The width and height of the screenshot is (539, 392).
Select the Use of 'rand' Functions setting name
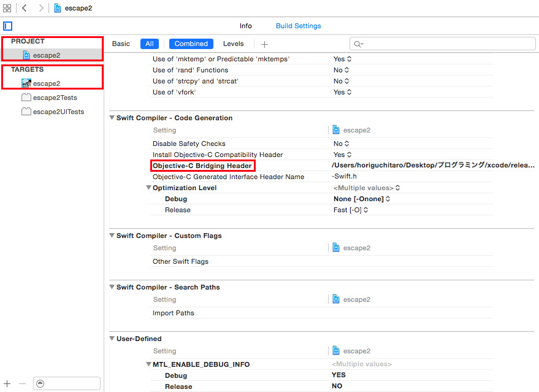click(x=190, y=70)
